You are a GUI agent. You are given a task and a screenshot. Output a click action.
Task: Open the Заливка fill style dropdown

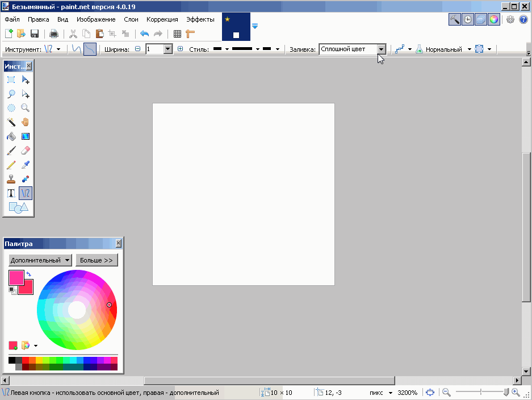point(381,49)
